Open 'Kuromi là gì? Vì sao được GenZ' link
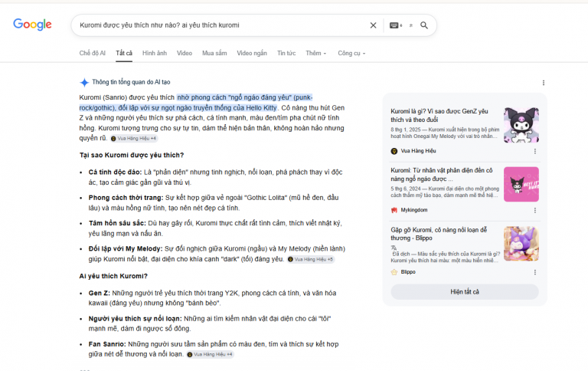Viewport: 588px width, 371px height. coord(439,115)
